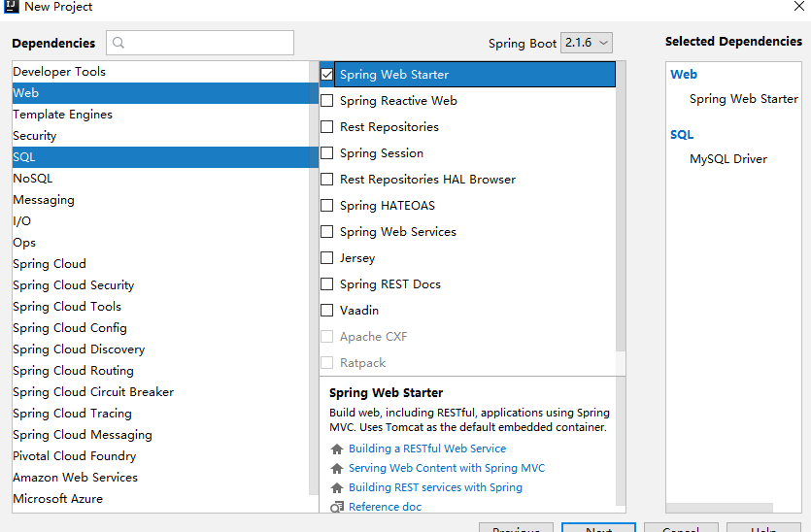
Task: Open the Building a RESTful Web Service link
Action: (x=427, y=449)
